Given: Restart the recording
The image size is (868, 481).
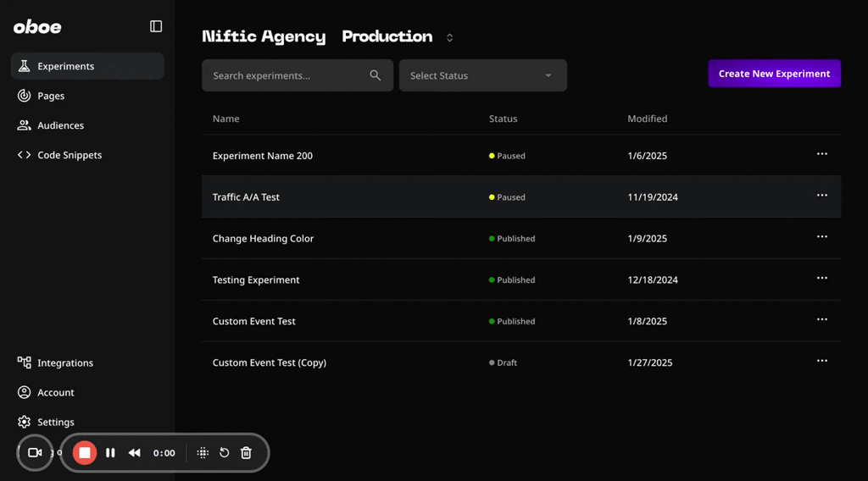Looking at the screenshot, I should 224,453.
